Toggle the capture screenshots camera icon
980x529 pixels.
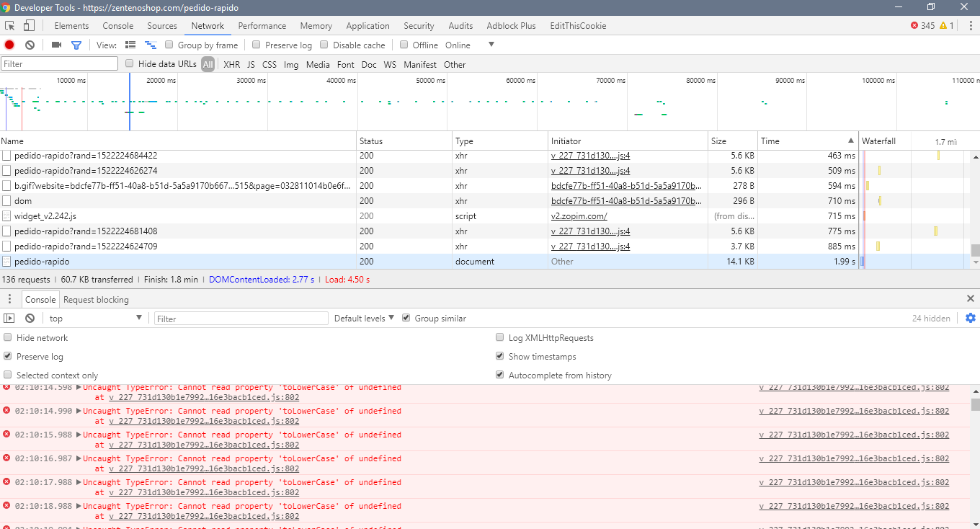point(56,45)
